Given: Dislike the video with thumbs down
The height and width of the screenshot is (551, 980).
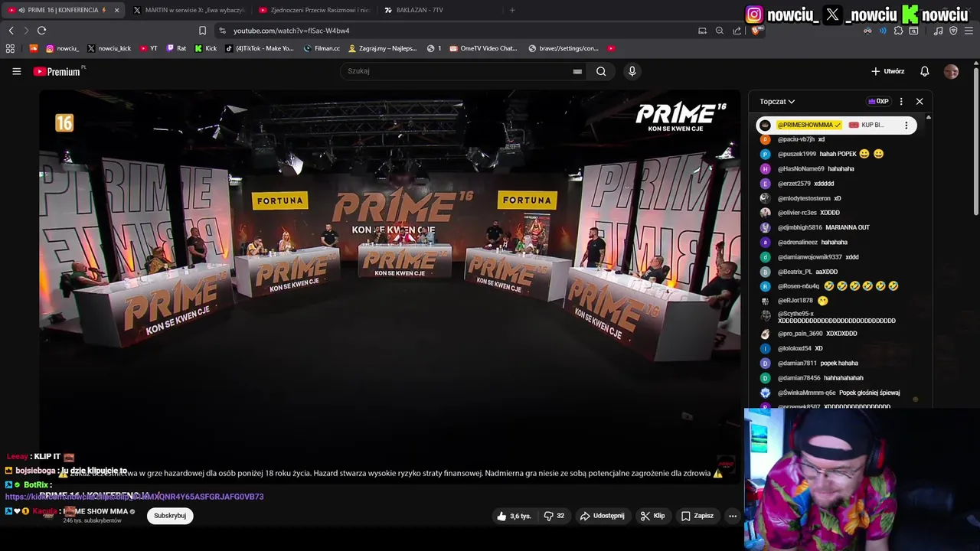Looking at the screenshot, I should 554,516.
